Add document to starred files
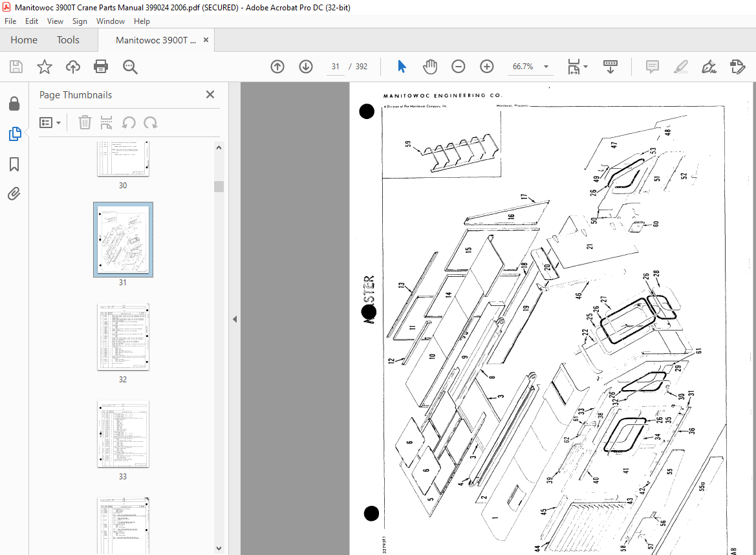Image resolution: width=756 pixels, height=555 pixels. tap(45, 67)
